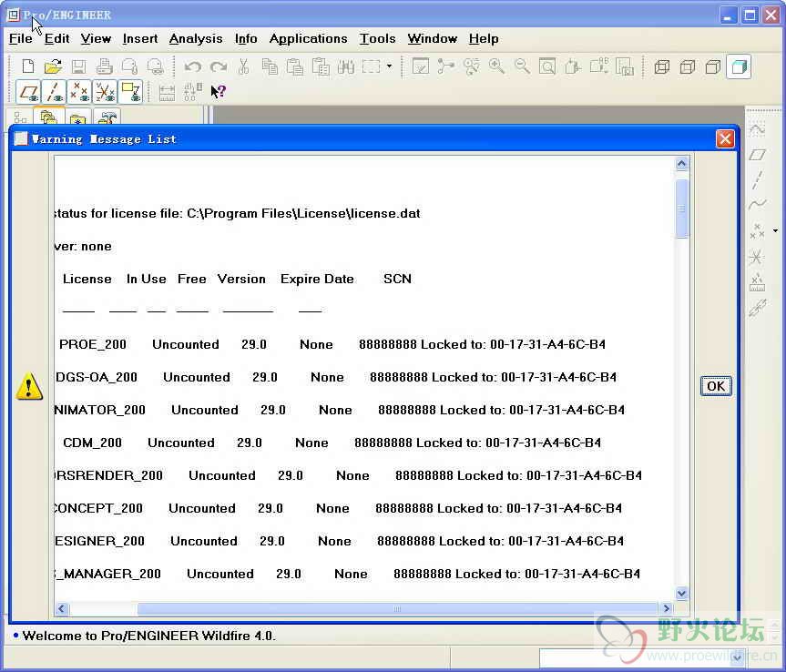Click the Redo arrow icon
This screenshot has height=672, width=786.
pos(218,66)
